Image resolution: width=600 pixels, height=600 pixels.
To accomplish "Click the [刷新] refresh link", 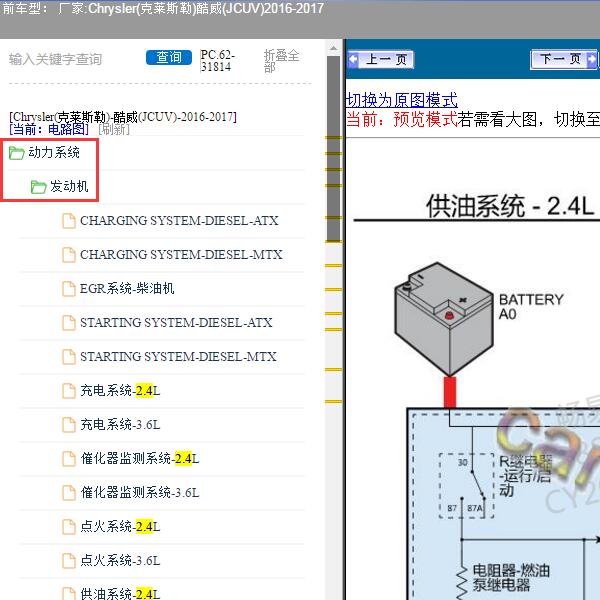I will click(114, 129).
